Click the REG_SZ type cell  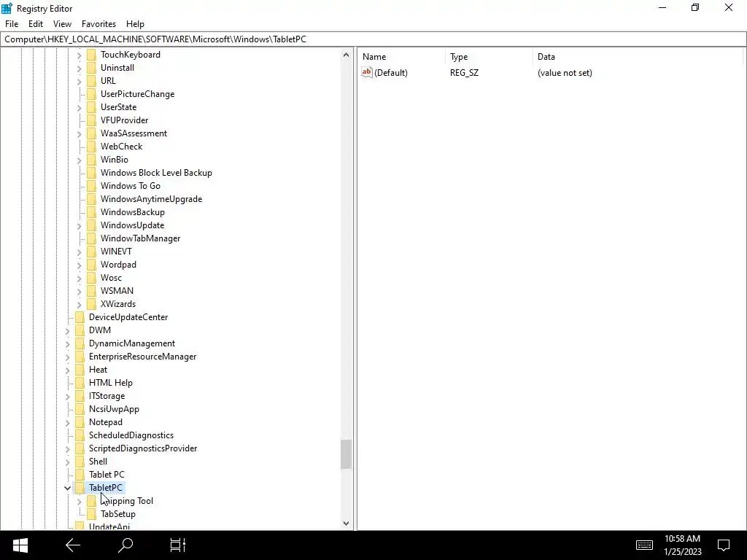[x=464, y=73]
